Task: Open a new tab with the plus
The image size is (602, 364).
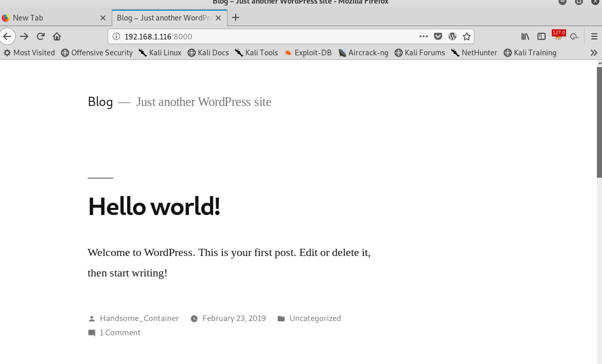Action: click(x=236, y=18)
